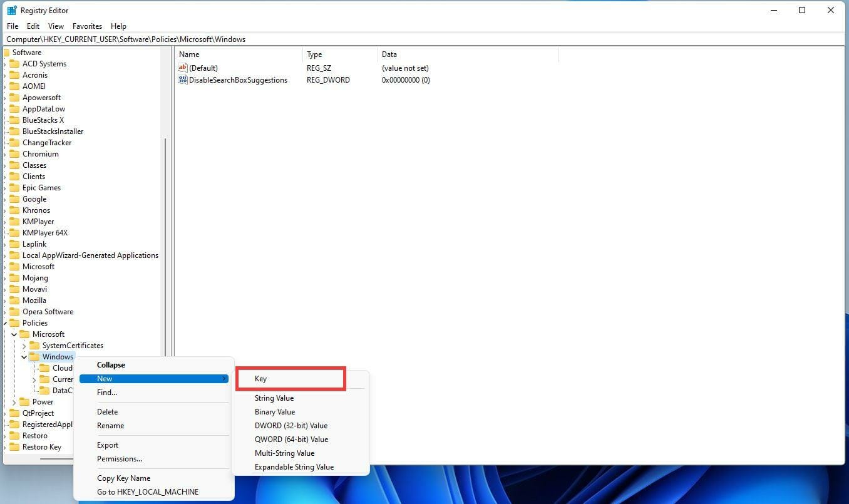Click the DisableSearchBoxSuggestions DWORD icon
This screenshot has width=849, height=504.
(x=182, y=80)
